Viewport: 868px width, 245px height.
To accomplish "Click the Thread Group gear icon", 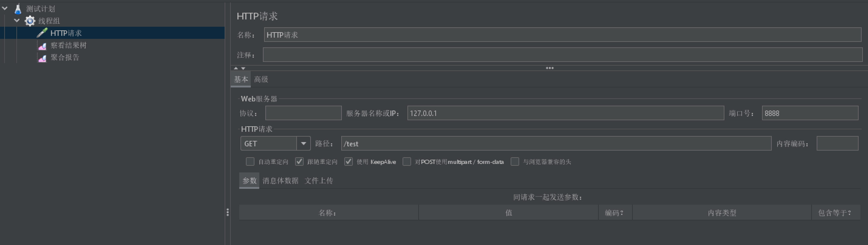I will pyautogui.click(x=30, y=21).
